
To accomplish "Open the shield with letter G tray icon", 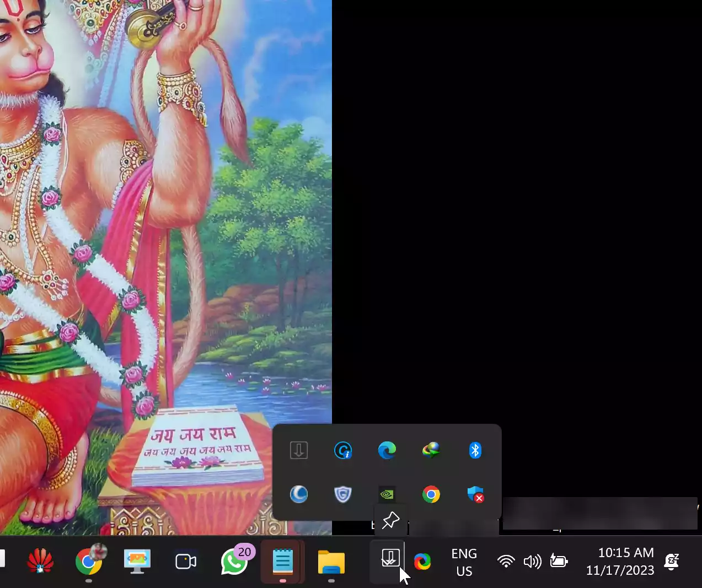I will (x=343, y=494).
